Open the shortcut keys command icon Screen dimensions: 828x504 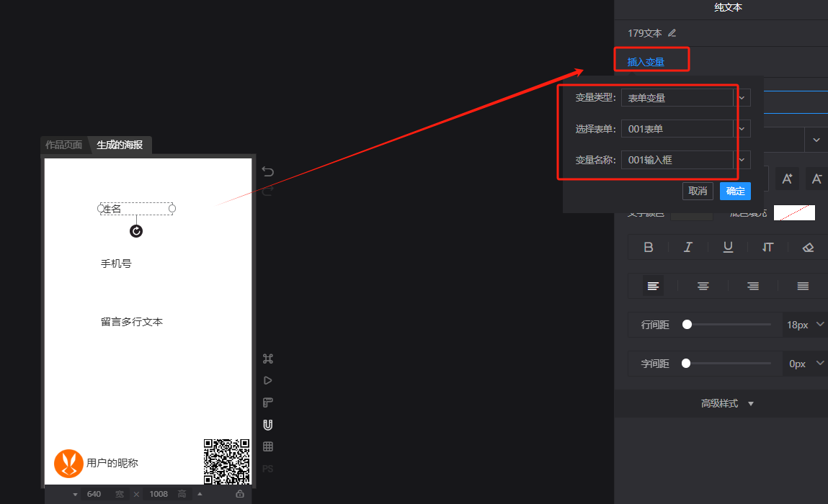pos(268,359)
